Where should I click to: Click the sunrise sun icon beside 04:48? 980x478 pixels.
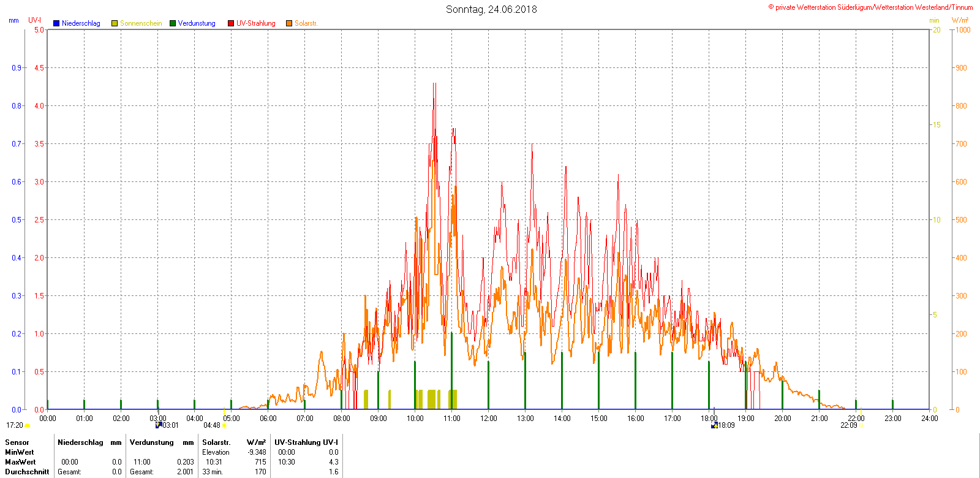[224, 425]
